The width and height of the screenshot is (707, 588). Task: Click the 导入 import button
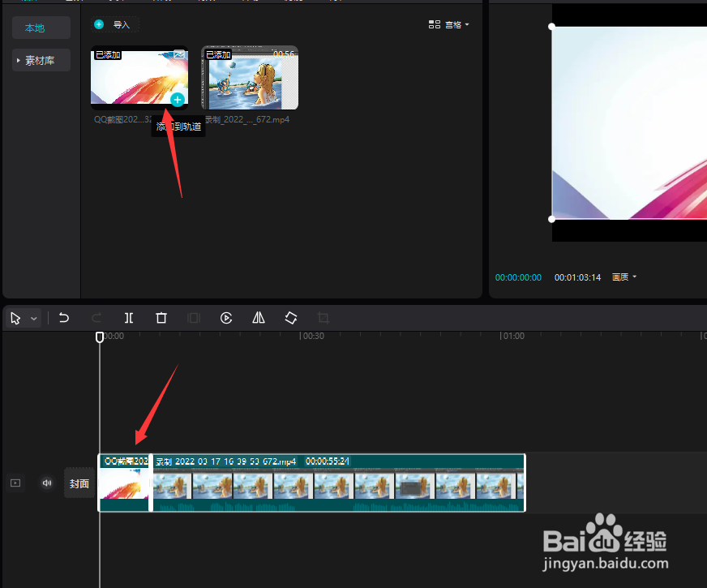(115, 24)
